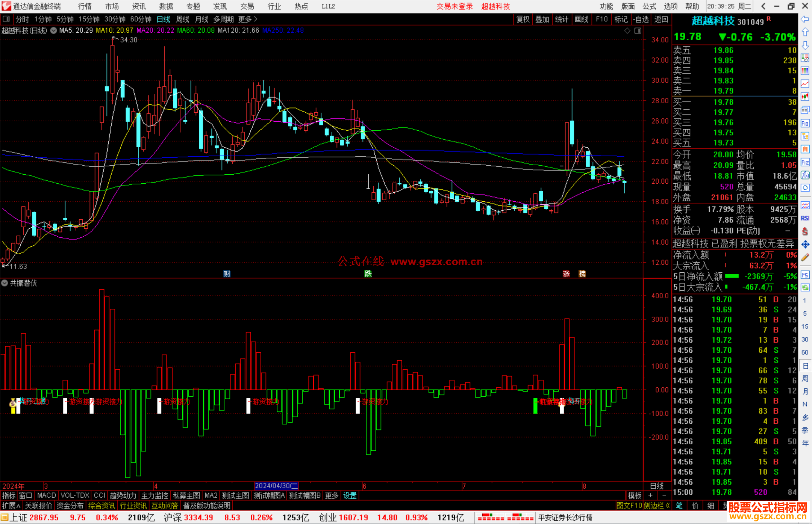The width and height of the screenshot is (812, 524).
Task: Click the 复权 button
Action: (x=523, y=19)
